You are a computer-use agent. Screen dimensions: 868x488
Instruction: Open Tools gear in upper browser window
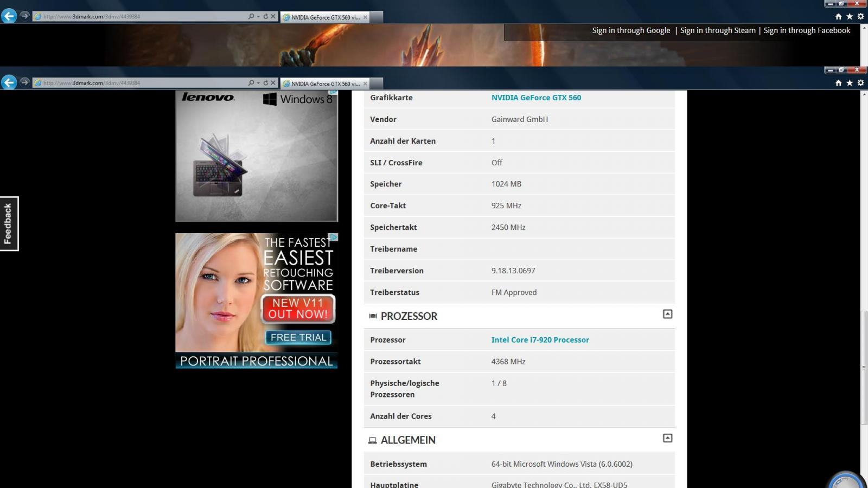coord(860,16)
